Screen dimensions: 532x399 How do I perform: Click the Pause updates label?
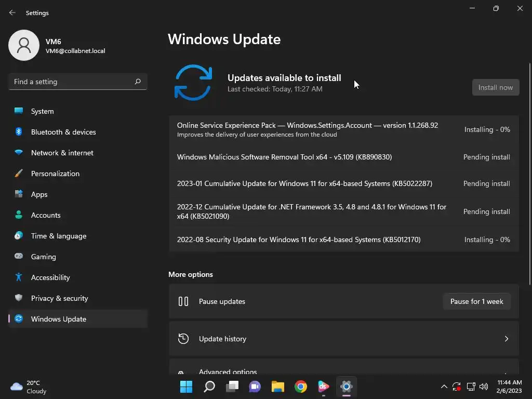point(222,301)
